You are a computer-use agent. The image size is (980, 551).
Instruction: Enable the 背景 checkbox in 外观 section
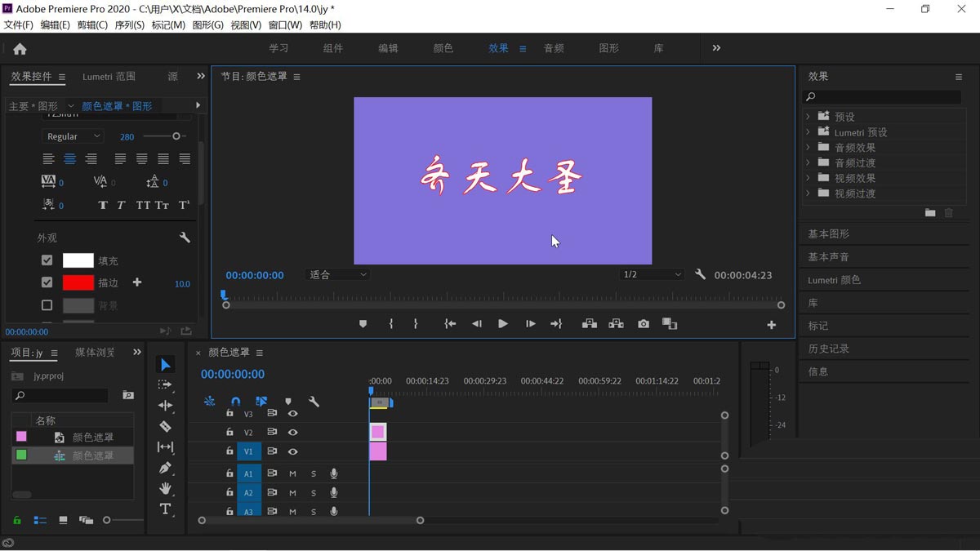point(47,304)
